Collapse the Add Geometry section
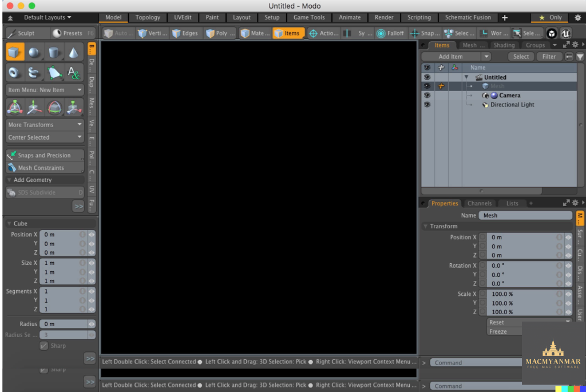 click(9, 180)
